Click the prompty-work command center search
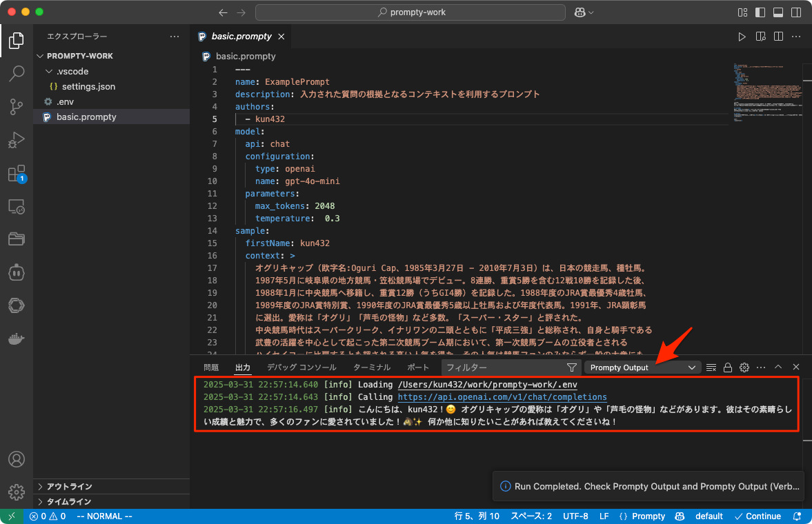812x524 pixels. pos(410,12)
